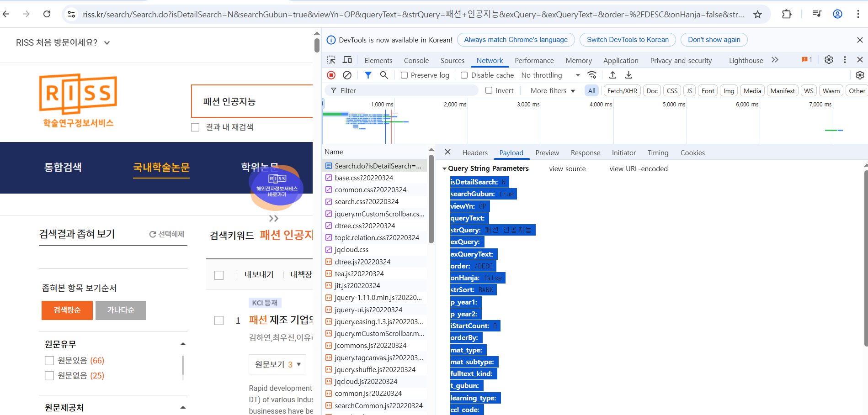This screenshot has width=868, height=415.
Task: Activate the DevTools inspect element picker
Action: [x=331, y=60]
